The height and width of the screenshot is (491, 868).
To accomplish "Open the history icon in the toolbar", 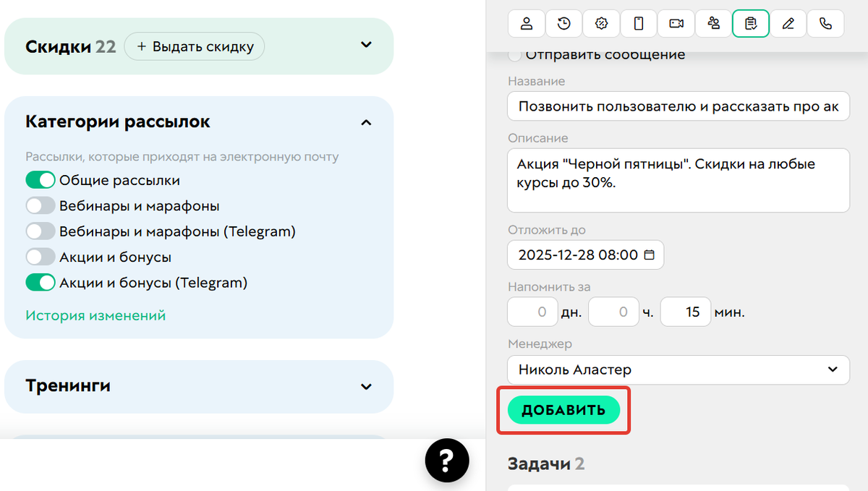I will pos(563,23).
